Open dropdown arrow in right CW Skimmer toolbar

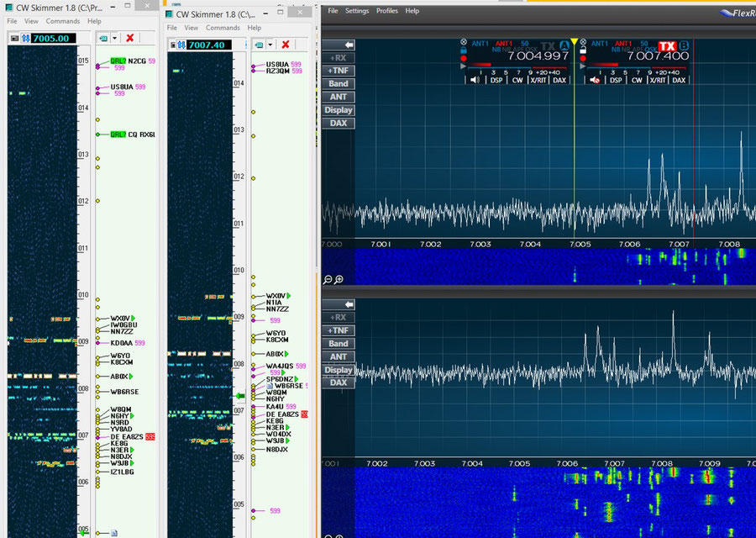[x=270, y=45]
